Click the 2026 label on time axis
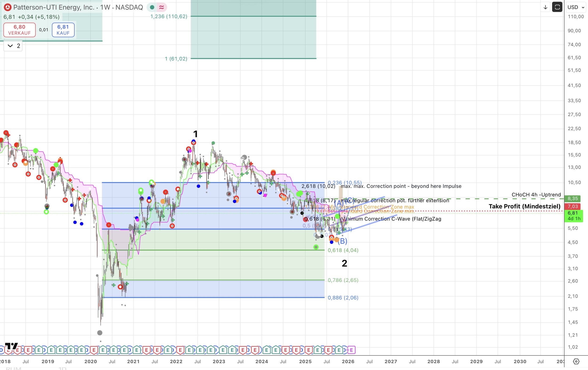 [348, 362]
